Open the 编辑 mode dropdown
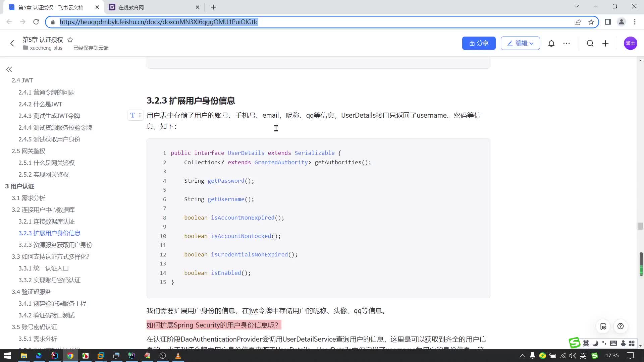 (x=520, y=43)
